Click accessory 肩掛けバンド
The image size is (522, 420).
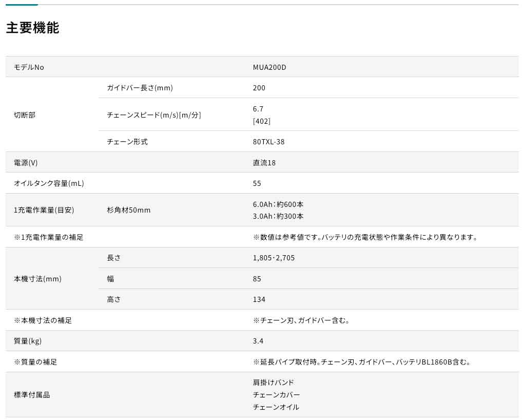(x=273, y=383)
